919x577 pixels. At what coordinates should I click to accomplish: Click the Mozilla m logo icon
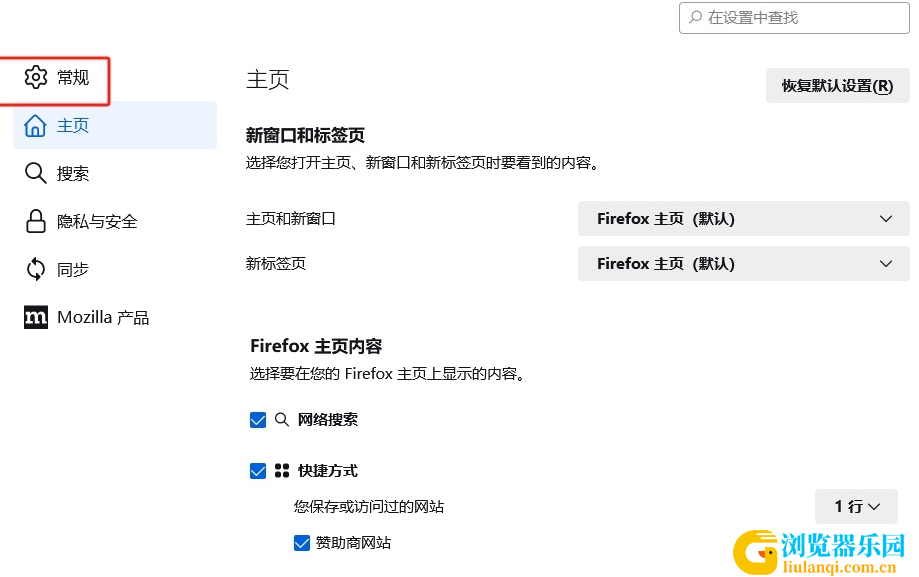[x=36, y=317]
